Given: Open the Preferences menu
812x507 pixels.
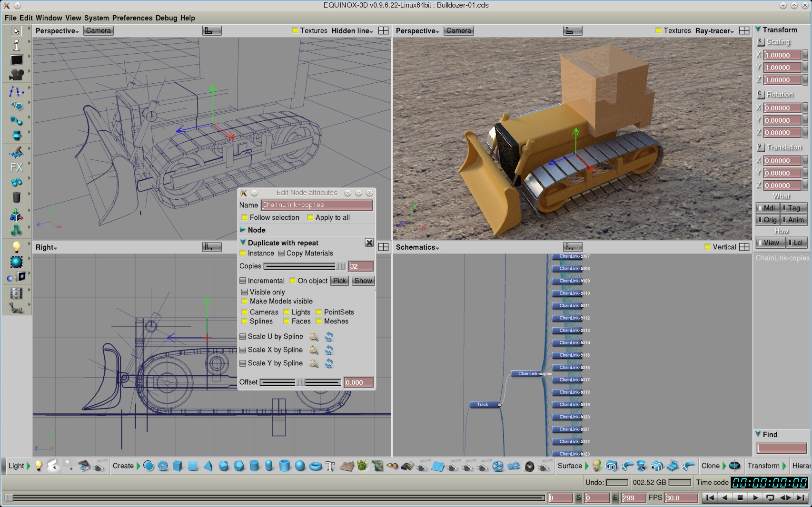Looking at the screenshot, I should click(132, 18).
